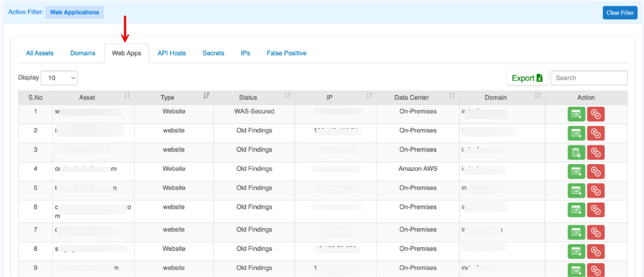Click the red action icon in row 2

pyautogui.click(x=596, y=134)
